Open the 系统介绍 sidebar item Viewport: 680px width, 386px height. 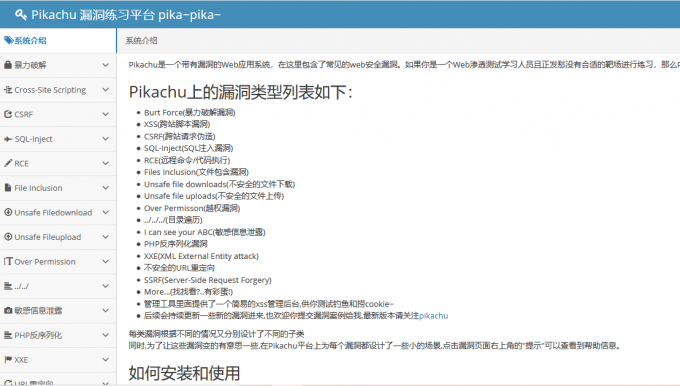pyautogui.click(x=58, y=40)
